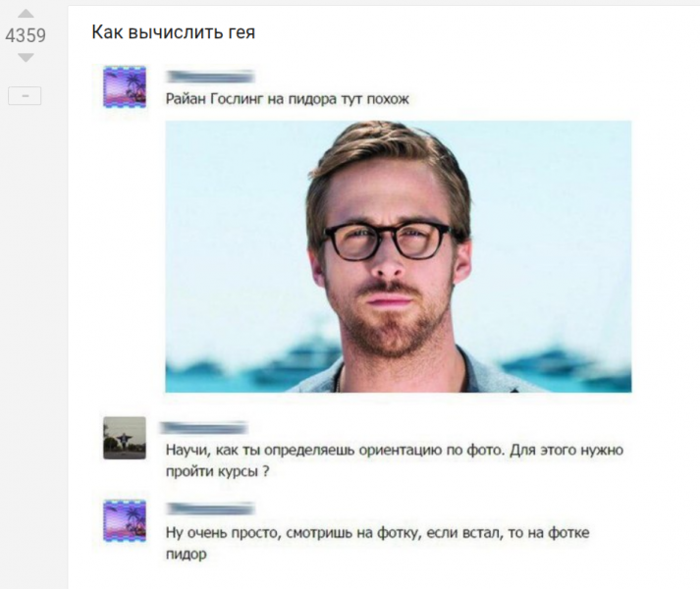
Task: Downvote the post with the down arrow
Action: coord(26,58)
